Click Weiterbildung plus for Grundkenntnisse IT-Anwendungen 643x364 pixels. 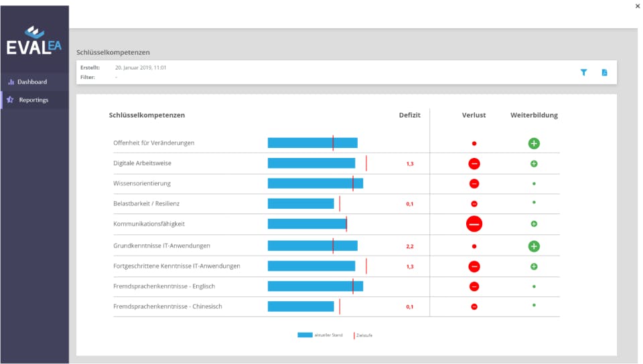pyautogui.click(x=534, y=246)
